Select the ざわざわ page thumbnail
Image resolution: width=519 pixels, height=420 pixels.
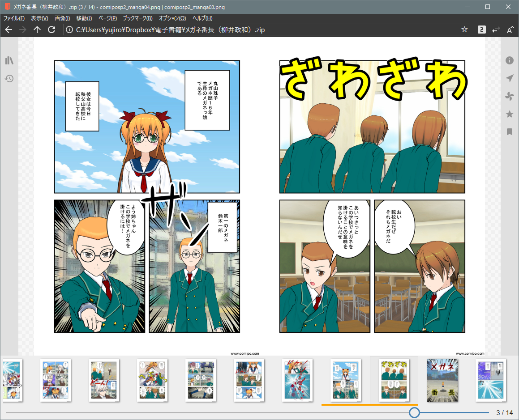click(394, 380)
